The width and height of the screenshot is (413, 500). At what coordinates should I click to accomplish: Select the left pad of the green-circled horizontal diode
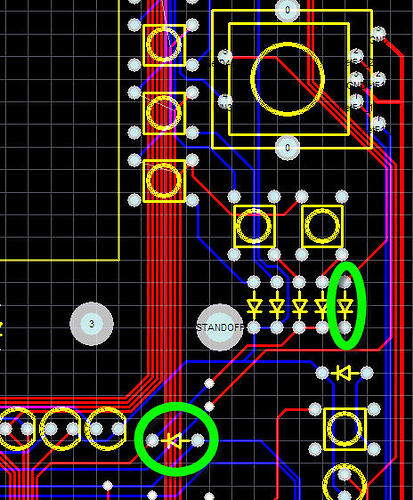pyautogui.click(x=152, y=441)
